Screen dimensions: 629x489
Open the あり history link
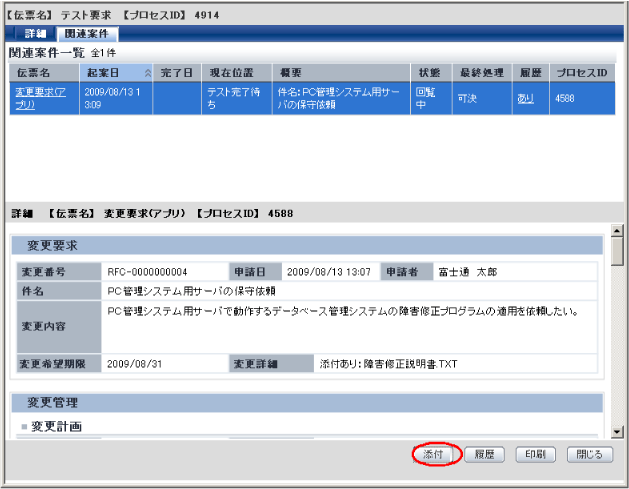click(525, 98)
